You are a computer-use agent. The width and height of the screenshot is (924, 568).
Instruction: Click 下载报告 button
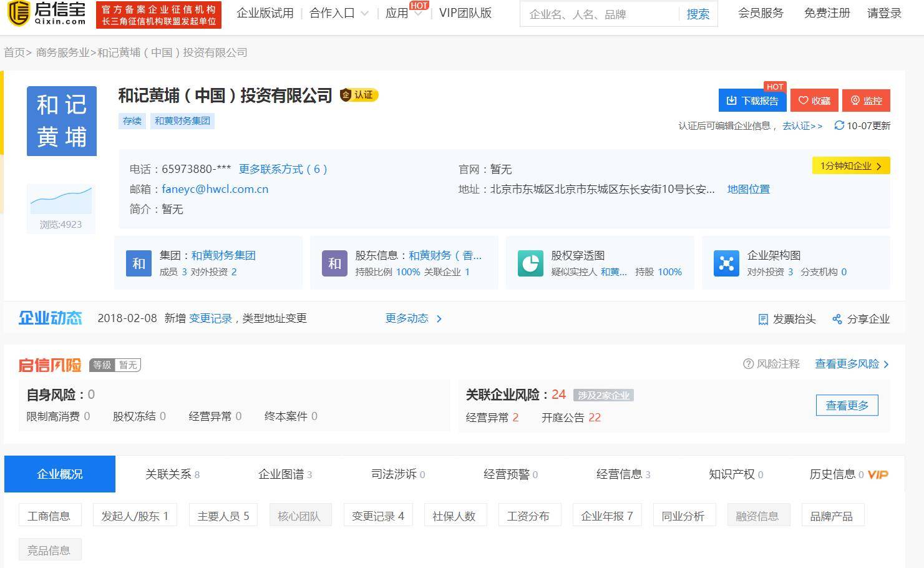pyautogui.click(x=752, y=100)
